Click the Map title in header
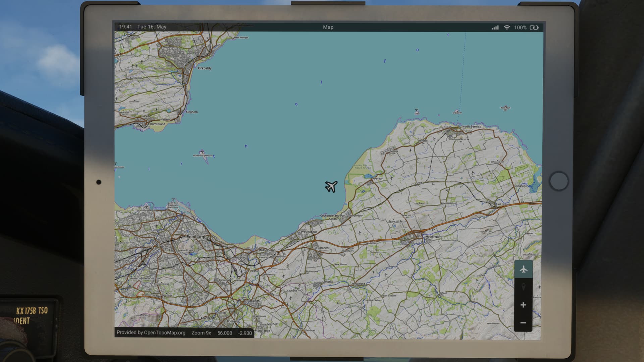 click(x=328, y=27)
